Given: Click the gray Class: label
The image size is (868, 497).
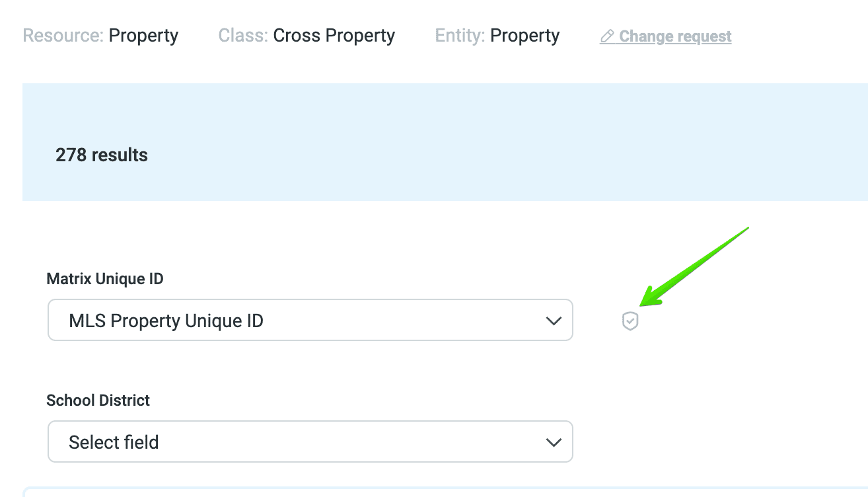Looking at the screenshot, I should click(243, 36).
